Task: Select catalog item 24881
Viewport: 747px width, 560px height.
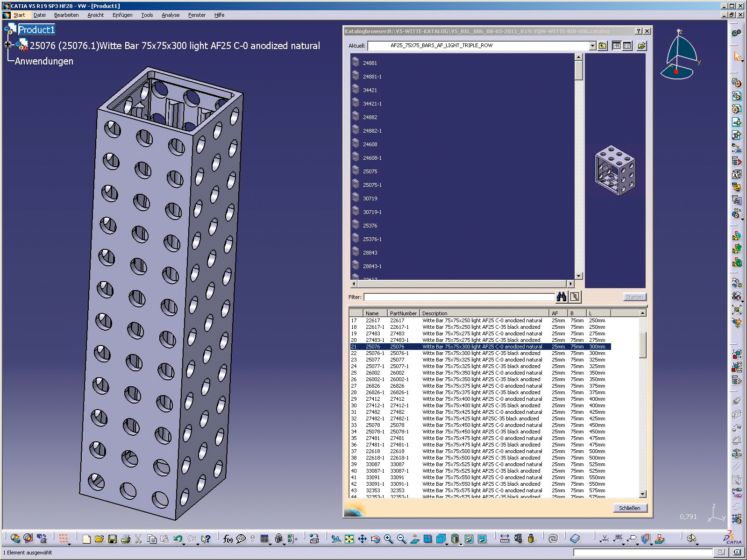Action: point(370,63)
